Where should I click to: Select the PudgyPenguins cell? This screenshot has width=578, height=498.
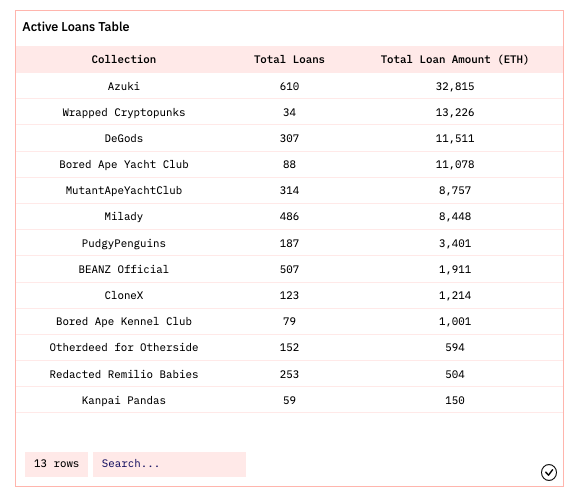[x=123, y=243]
